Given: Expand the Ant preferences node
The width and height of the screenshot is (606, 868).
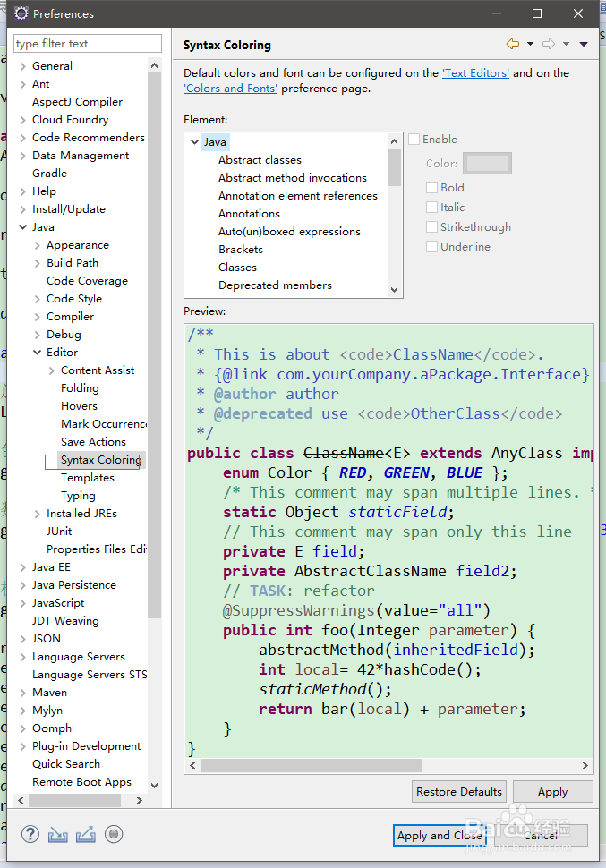Looking at the screenshot, I should click(22, 84).
